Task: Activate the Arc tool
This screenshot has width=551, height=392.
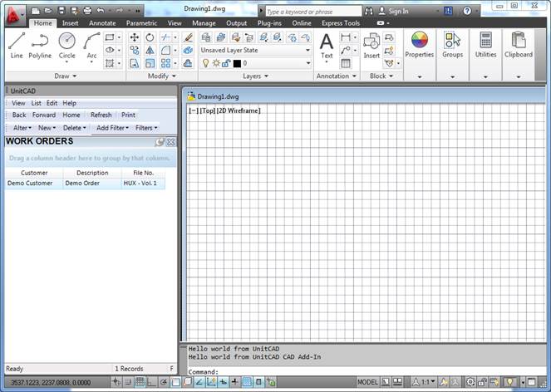Action: click(x=91, y=46)
